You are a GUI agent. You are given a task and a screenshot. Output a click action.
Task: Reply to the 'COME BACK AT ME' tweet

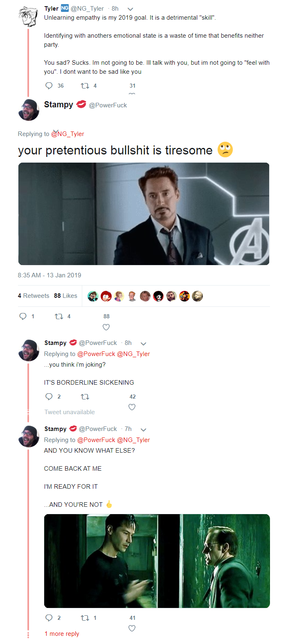(49, 618)
